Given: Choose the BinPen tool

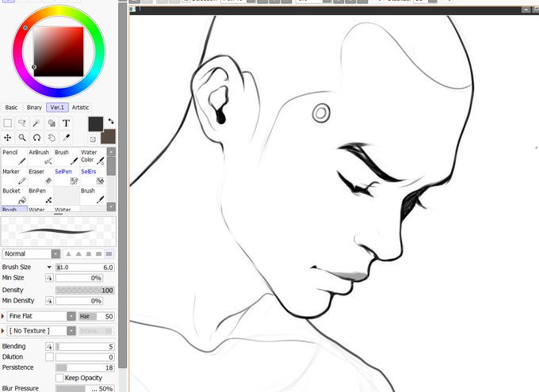Looking at the screenshot, I should (40, 195).
